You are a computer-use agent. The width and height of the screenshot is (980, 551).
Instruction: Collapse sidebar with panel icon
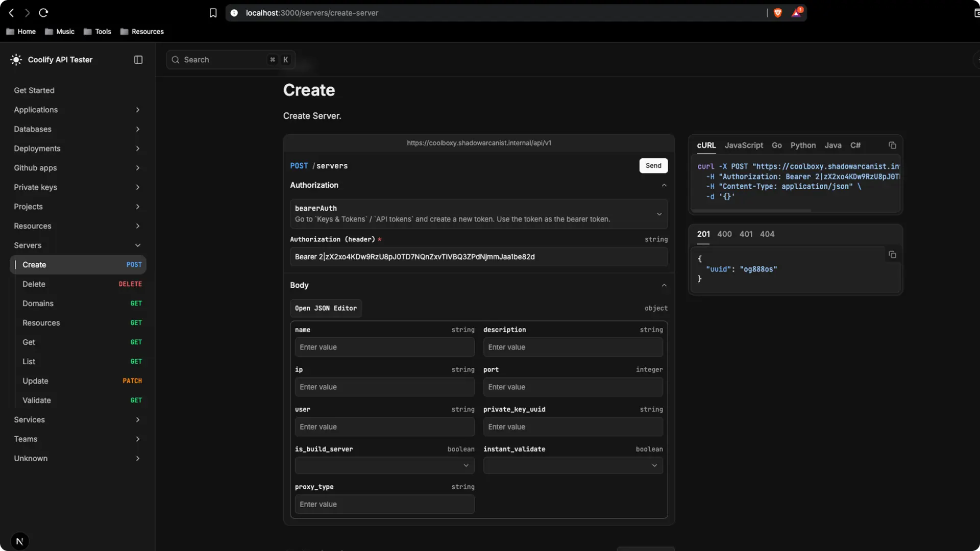(x=138, y=60)
